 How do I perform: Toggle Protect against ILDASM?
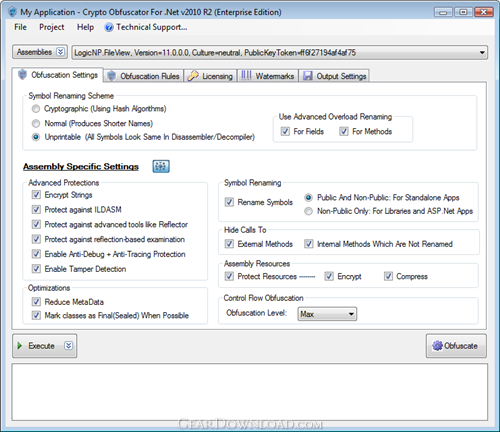(36, 209)
